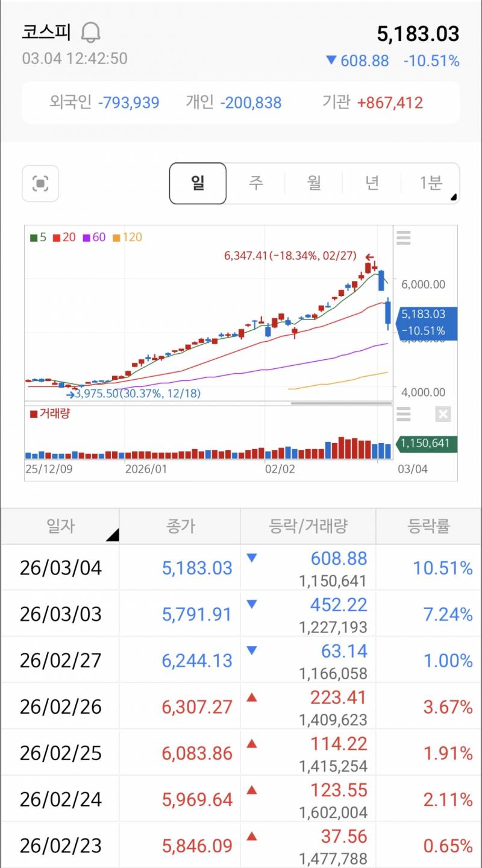Select the 26/03/04 date row
Viewport: 482px width, 868px height.
click(x=241, y=568)
